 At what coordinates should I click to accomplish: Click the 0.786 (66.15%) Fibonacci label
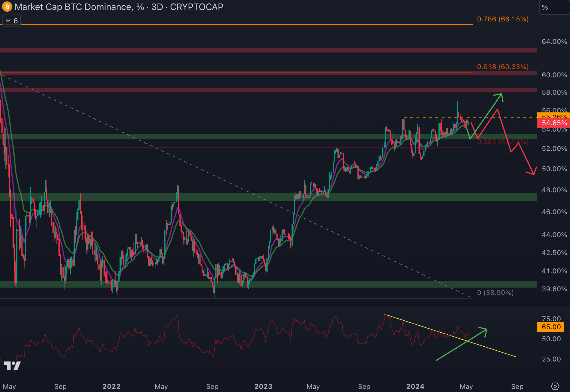tap(503, 19)
